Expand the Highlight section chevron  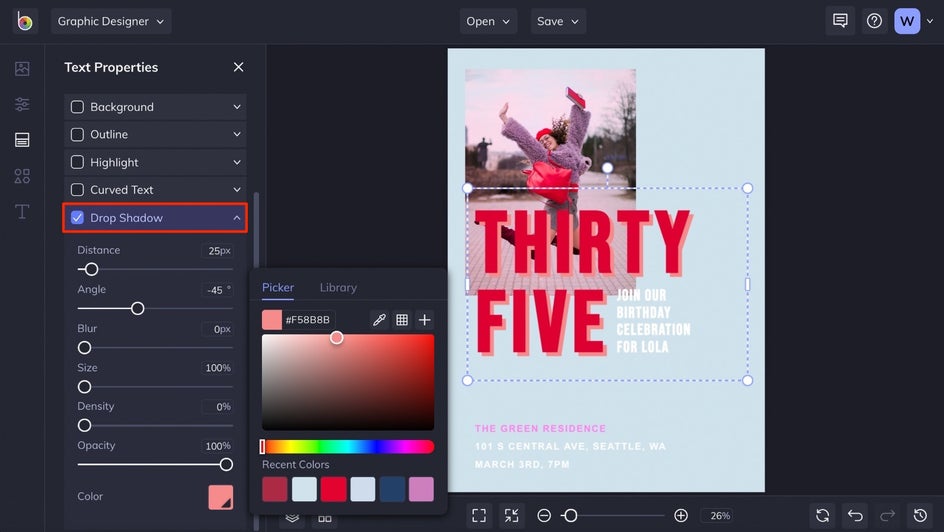237,162
